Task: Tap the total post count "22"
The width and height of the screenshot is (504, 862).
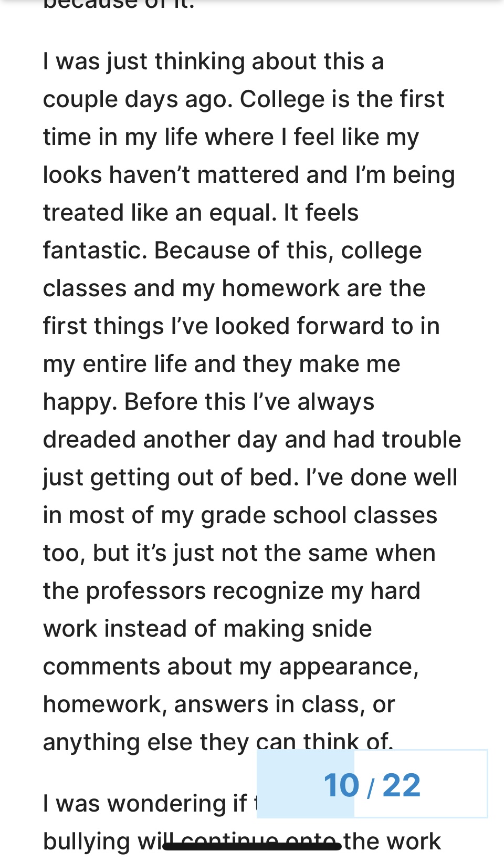Action: pyautogui.click(x=402, y=785)
